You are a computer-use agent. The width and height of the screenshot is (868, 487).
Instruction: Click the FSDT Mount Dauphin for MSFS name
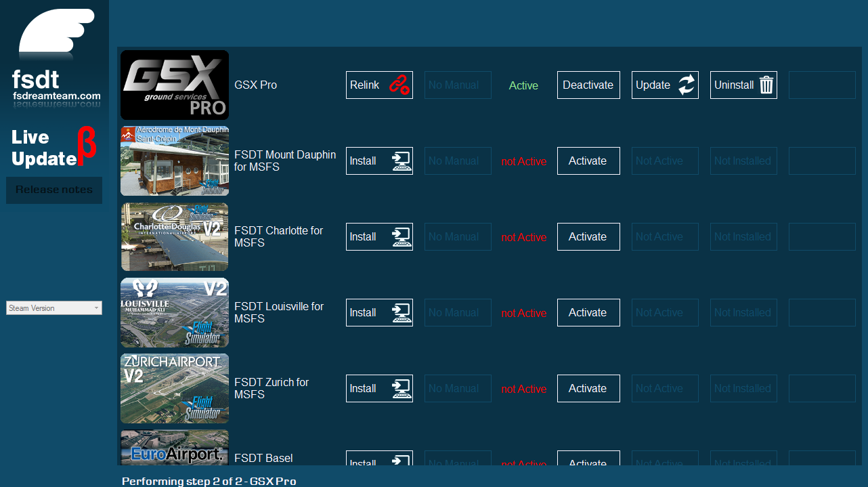coord(285,161)
